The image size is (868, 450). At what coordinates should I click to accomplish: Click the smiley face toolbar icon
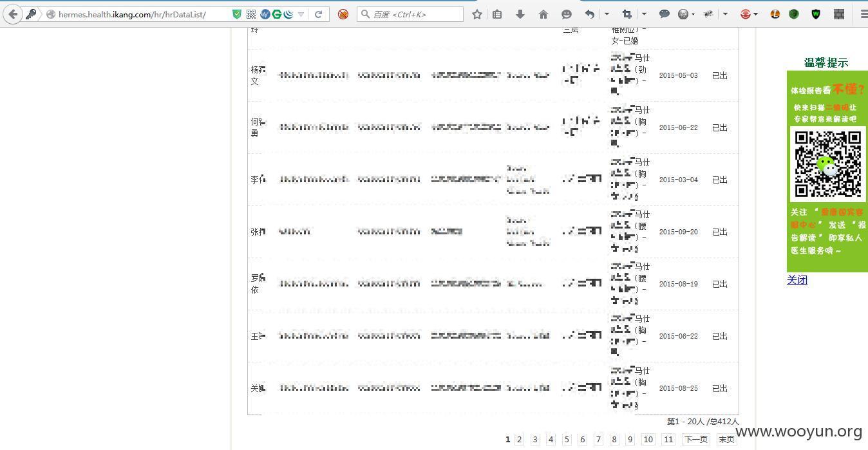(567, 14)
